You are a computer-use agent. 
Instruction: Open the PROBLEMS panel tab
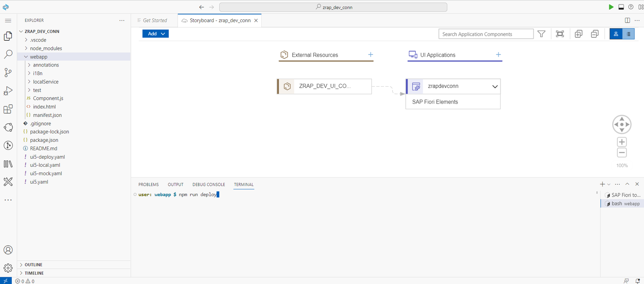[x=149, y=184]
